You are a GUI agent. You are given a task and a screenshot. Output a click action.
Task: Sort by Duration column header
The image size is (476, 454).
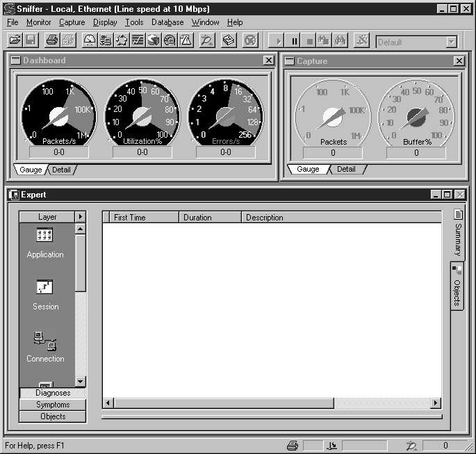(x=211, y=218)
